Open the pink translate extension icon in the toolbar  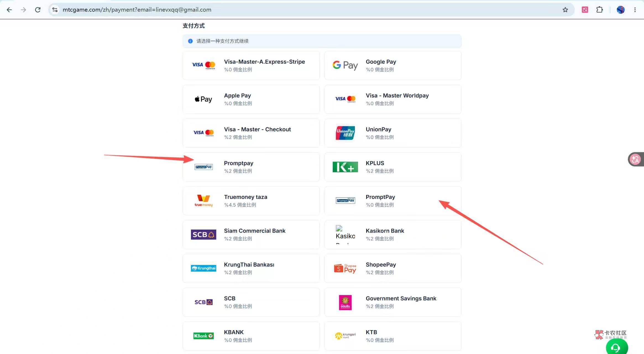click(x=585, y=10)
